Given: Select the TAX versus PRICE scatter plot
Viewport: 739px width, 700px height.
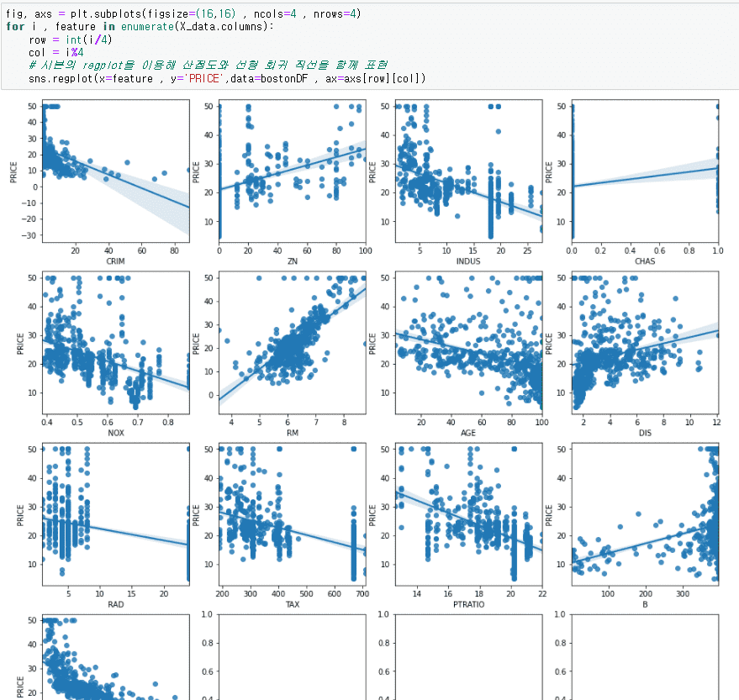Looking at the screenshot, I should (x=293, y=514).
